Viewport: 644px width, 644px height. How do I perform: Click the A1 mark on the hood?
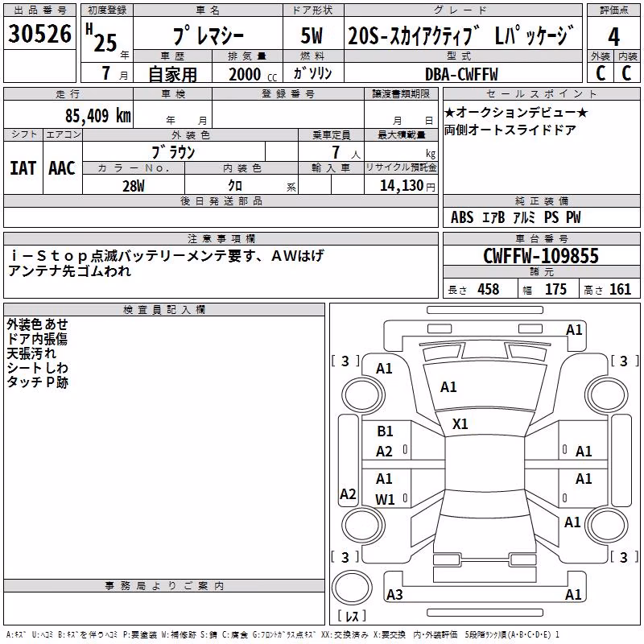[448, 387]
